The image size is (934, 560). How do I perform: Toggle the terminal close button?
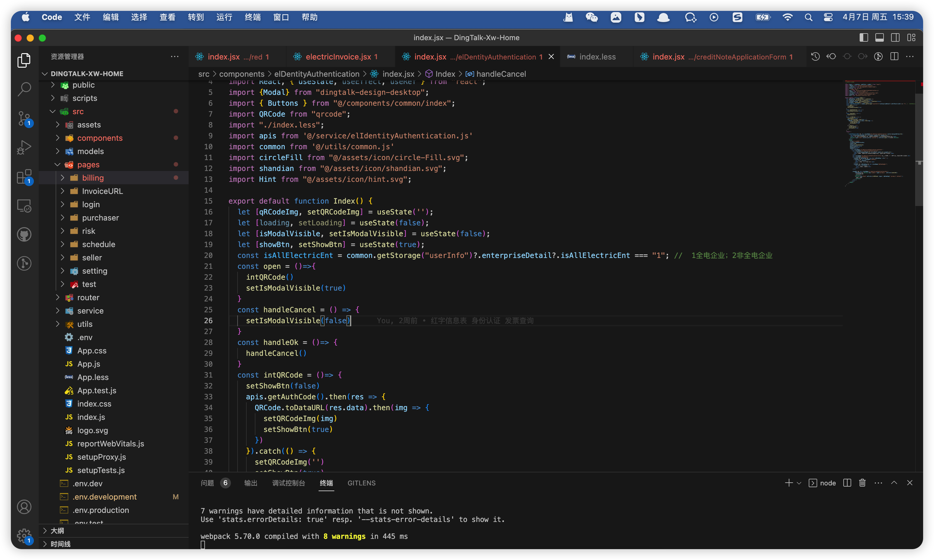coord(910,483)
